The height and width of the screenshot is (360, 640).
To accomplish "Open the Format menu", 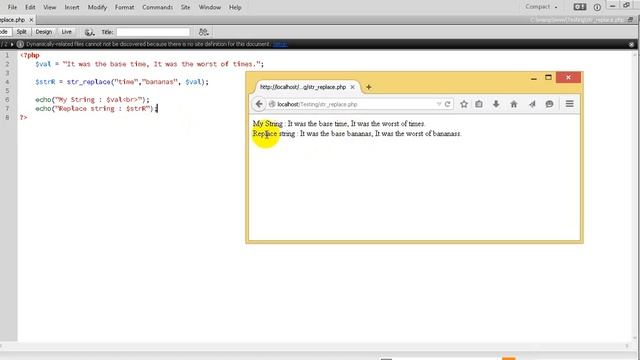I will (x=124, y=7).
